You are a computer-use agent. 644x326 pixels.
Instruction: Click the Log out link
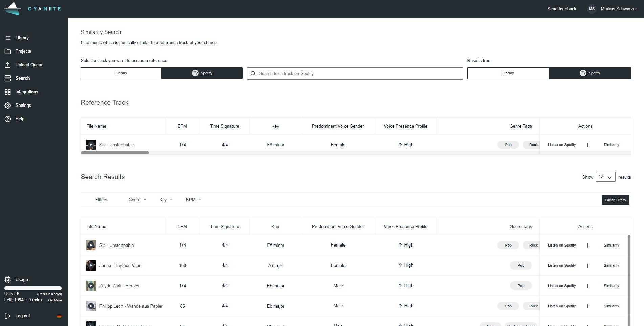[x=23, y=316]
